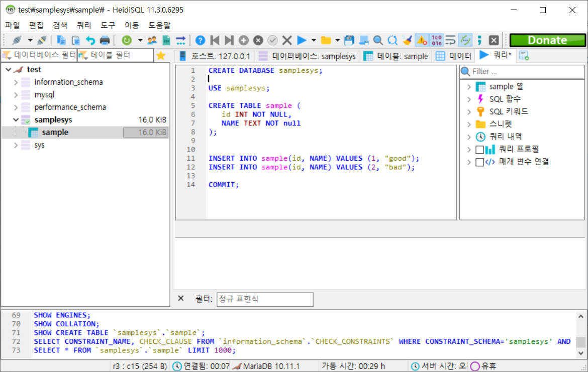588x372 pixels.
Task: Click the 데이터베이스 필터 input field
Action: coord(39,55)
